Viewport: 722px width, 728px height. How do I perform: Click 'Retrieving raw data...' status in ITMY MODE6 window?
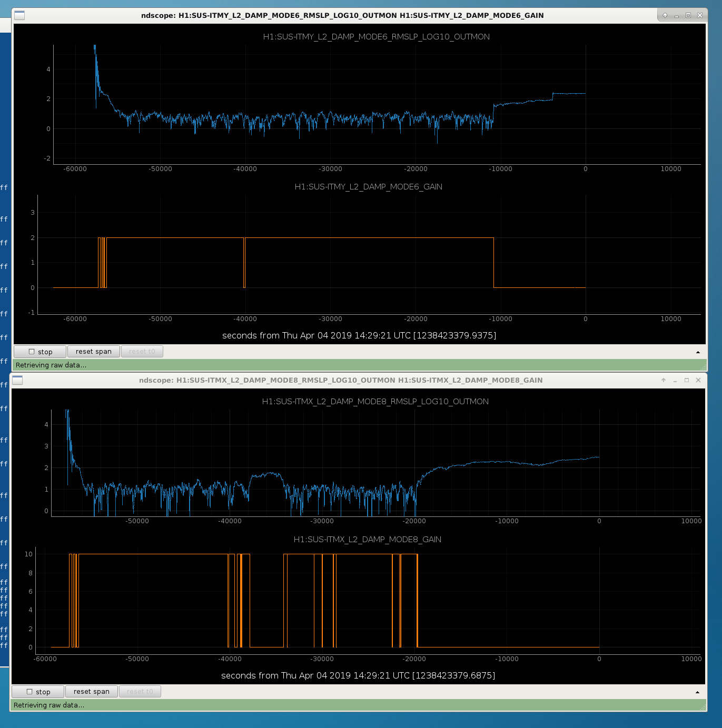click(x=51, y=365)
